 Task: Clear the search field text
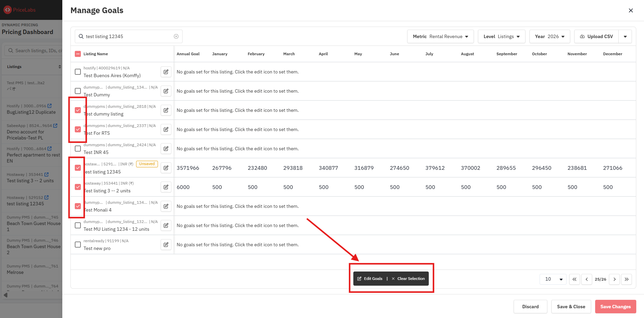point(176,36)
